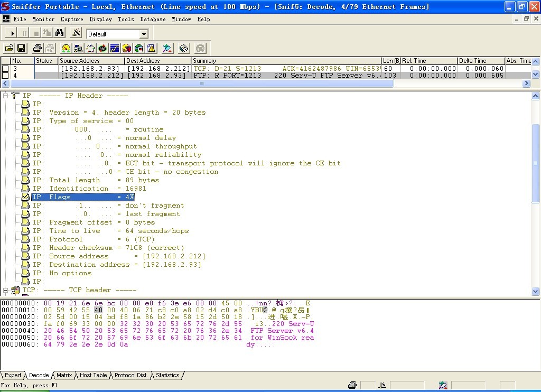This screenshot has width=541, height=392.
Task: Collapse the IP Header tree node
Action: [5, 96]
